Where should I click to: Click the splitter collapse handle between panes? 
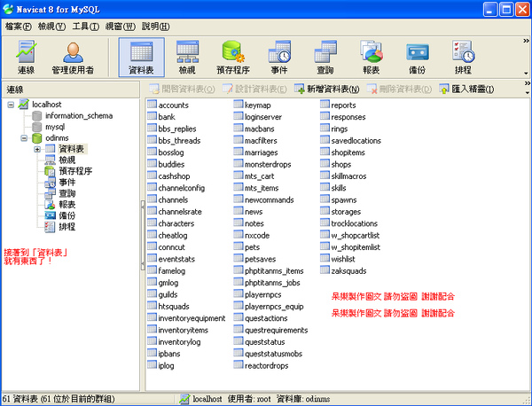click(x=143, y=236)
